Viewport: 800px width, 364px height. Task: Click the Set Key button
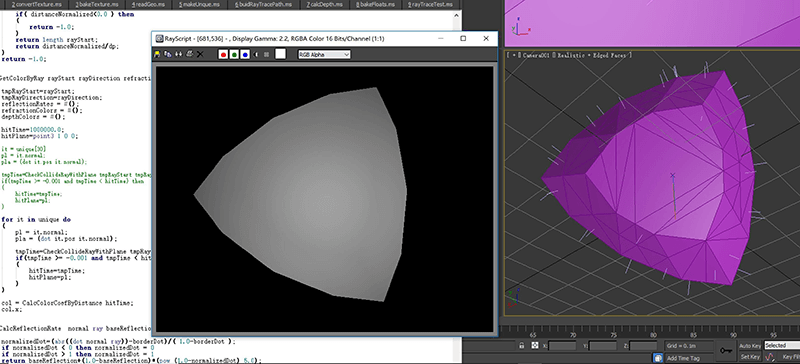(749, 357)
